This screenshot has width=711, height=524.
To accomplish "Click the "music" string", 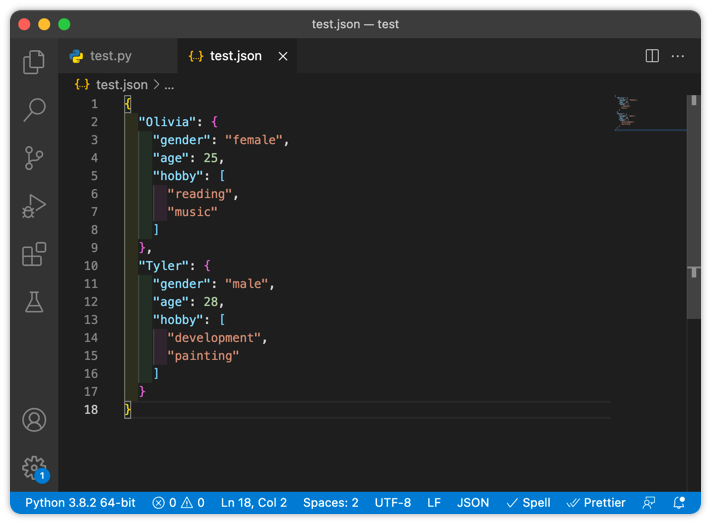I will 193,212.
